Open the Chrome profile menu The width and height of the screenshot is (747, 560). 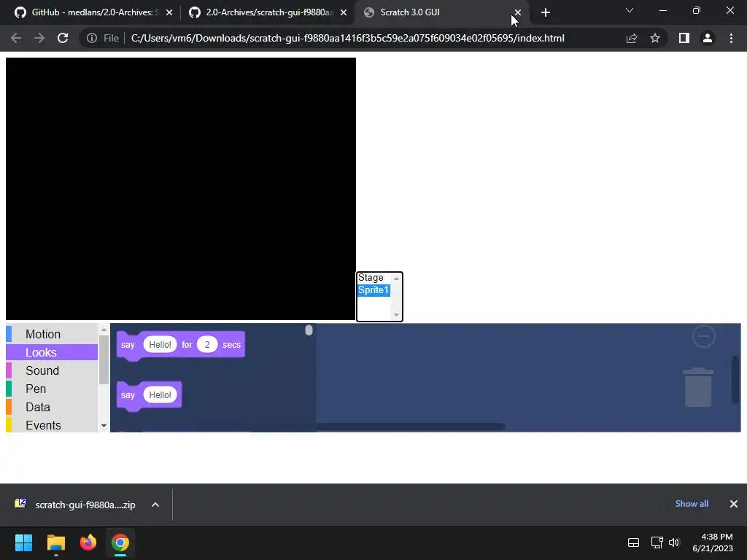708,38
